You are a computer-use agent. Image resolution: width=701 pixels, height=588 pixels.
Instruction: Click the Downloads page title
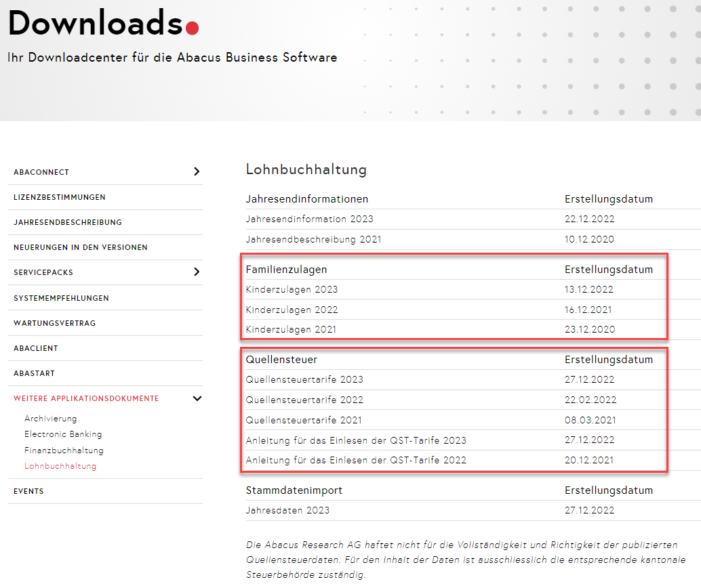click(x=103, y=22)
